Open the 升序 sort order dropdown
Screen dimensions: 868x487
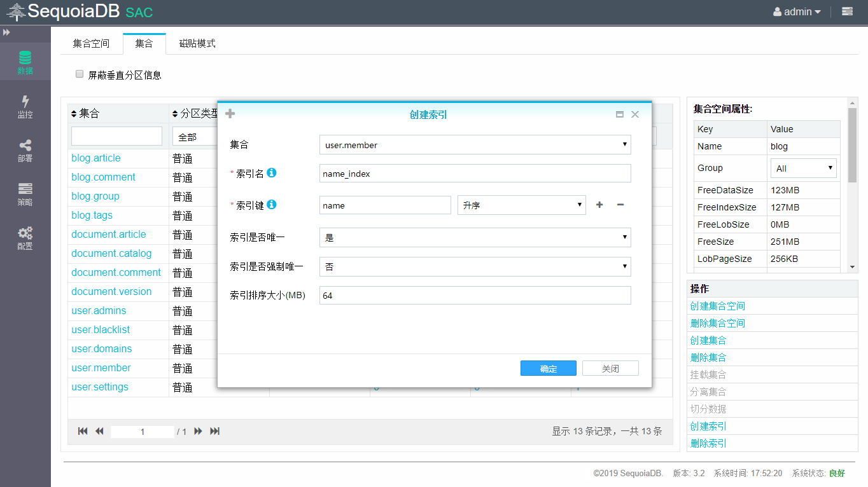(x=521, y=205)
